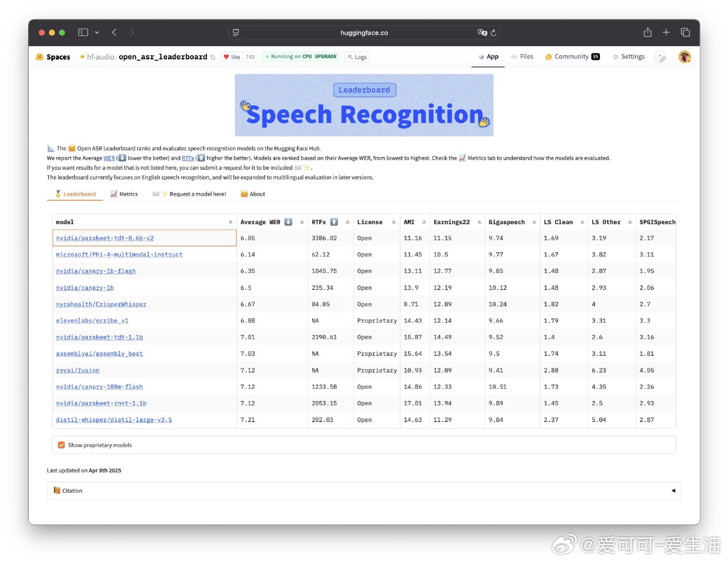This screenshot has width=728, height=562.
Task: Open elevenlabs/scribe_v1 model link
Action: click(x=92, y=321)
